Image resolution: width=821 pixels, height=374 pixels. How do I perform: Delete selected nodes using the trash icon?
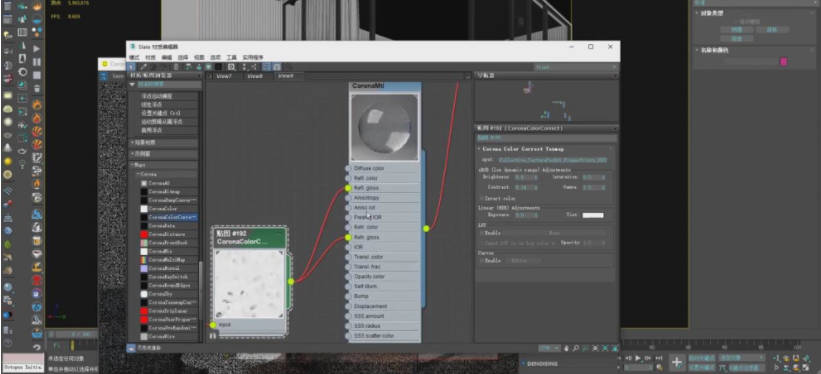(x=176, y=67)
